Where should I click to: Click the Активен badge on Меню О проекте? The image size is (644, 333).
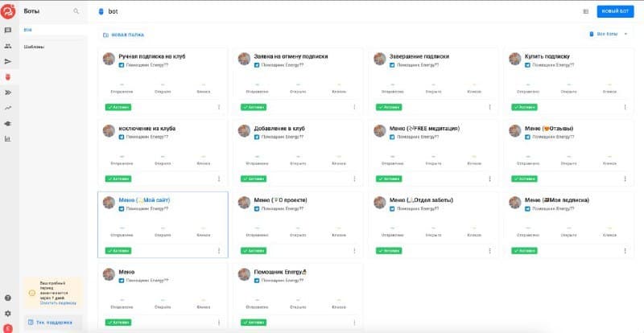254,251
